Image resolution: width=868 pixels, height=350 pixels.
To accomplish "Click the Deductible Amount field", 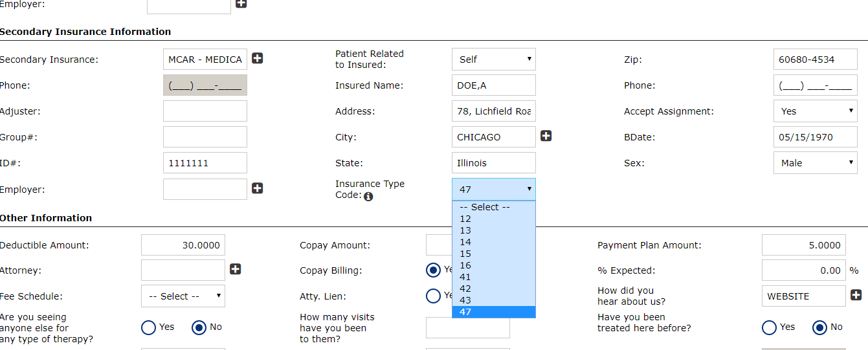I will click(x=183, y=245).
